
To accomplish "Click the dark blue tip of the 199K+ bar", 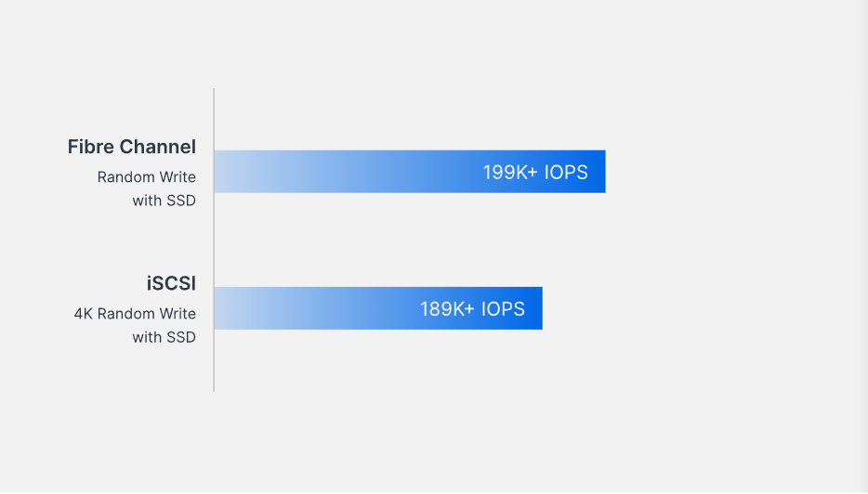I will point(598,172).
